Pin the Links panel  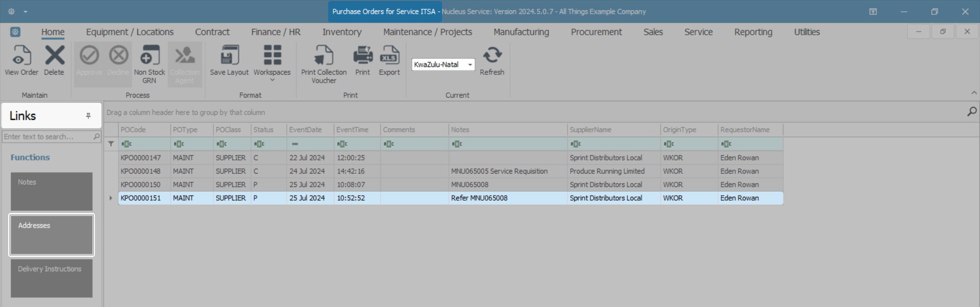(x=88, y=116)
